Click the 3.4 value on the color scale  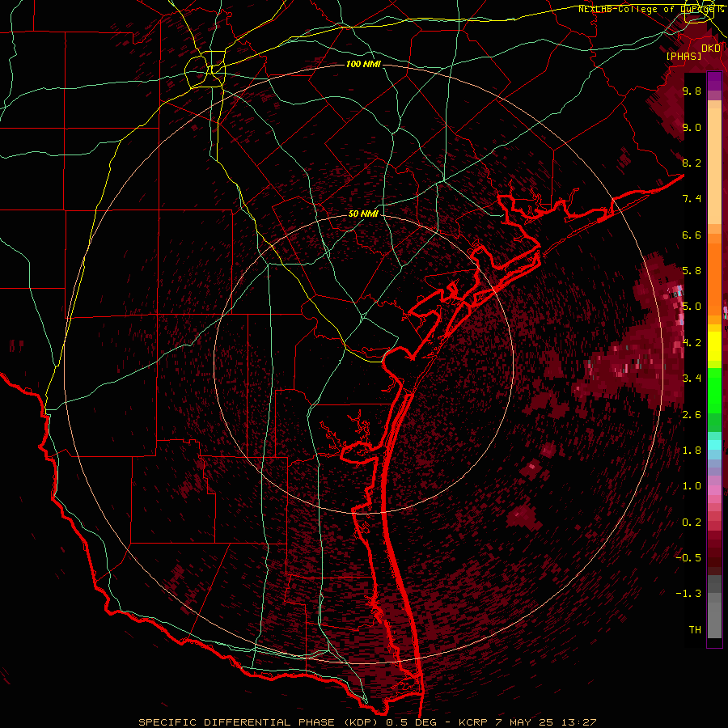click(692, 379)
